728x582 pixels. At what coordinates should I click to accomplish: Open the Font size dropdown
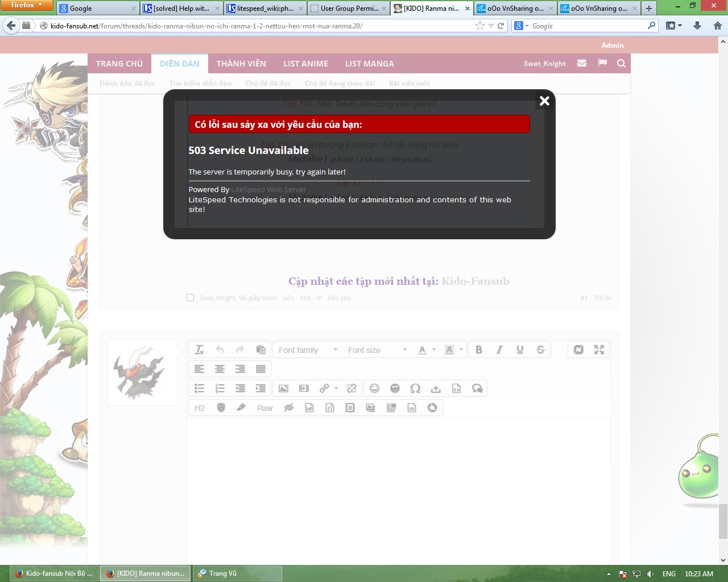pyautogui.click(x=377, y=350)
